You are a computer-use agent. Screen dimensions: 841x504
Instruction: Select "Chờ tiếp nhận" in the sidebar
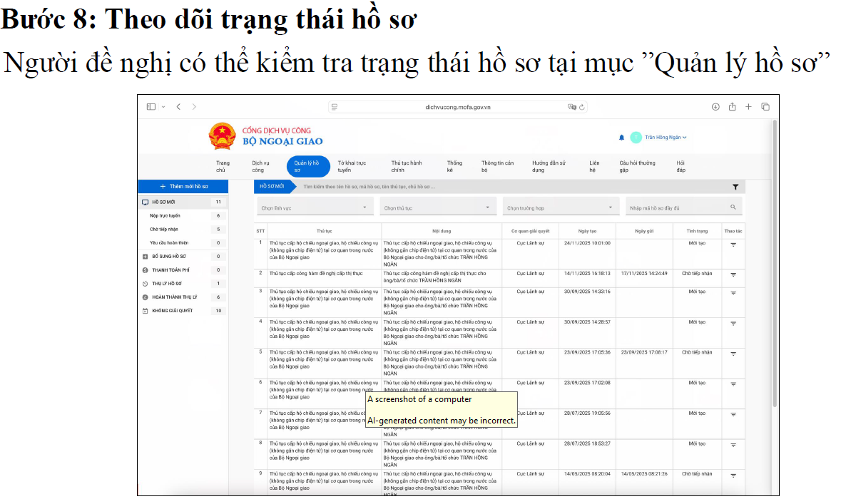(x=164, y=230)
